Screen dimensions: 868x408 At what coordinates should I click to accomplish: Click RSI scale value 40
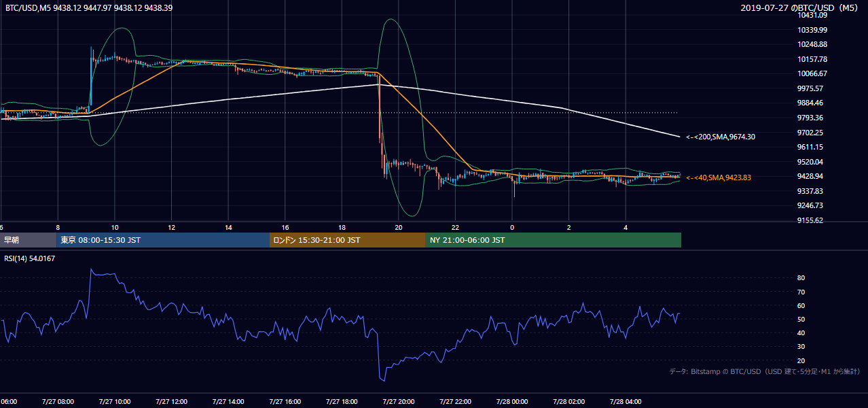801,333
